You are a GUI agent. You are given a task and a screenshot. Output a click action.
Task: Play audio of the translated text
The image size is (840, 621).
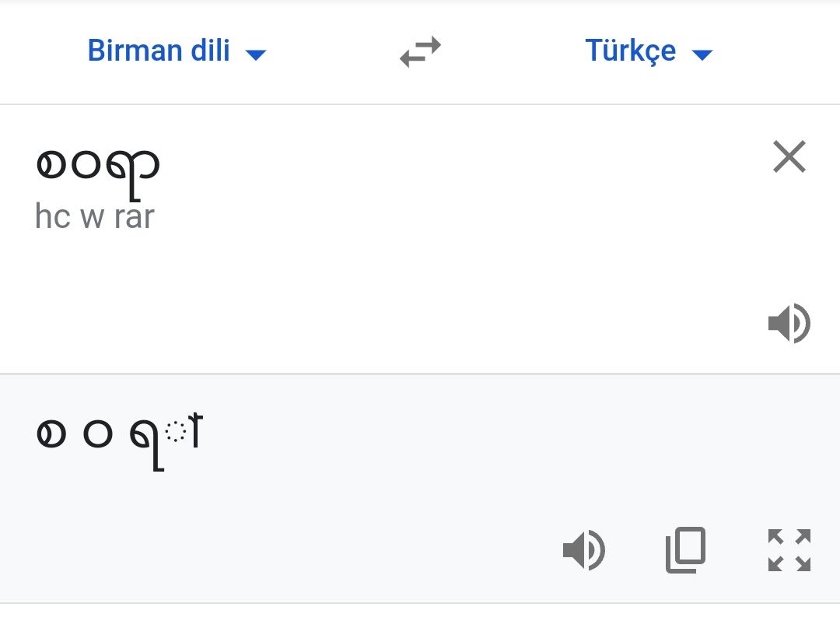pos(583,550)
